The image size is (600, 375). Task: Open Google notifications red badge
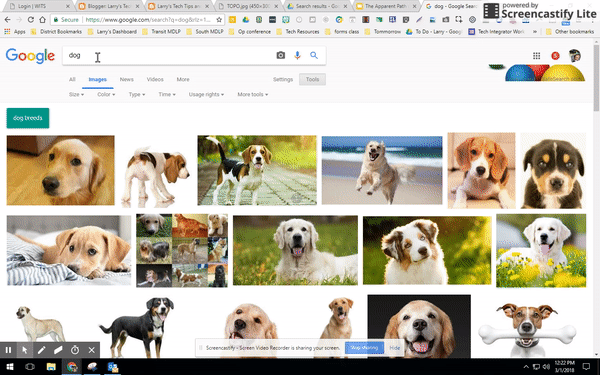[555, 56]
